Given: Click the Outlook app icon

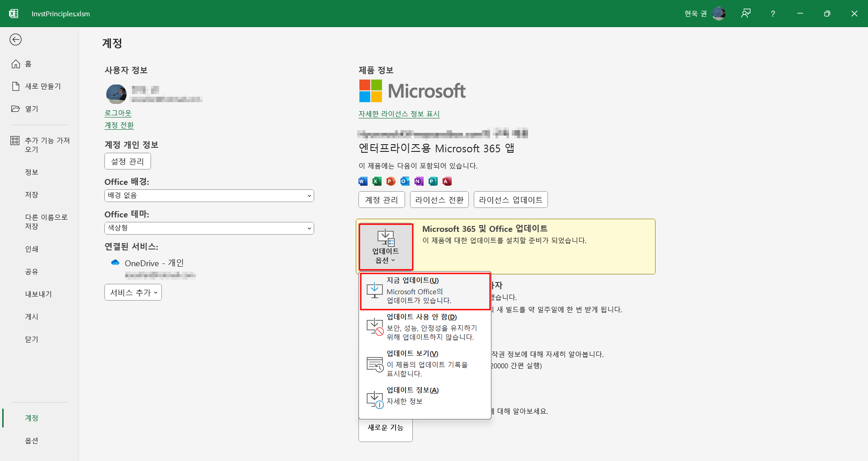Looking at the screenshot, I should point(405,181).
